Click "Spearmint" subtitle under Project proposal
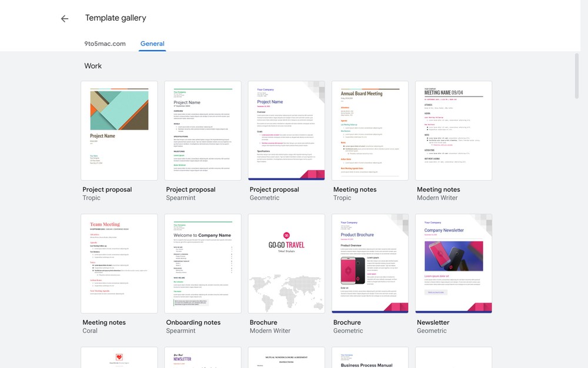This screenshot has height=368, width=588. tap(181, 197)
